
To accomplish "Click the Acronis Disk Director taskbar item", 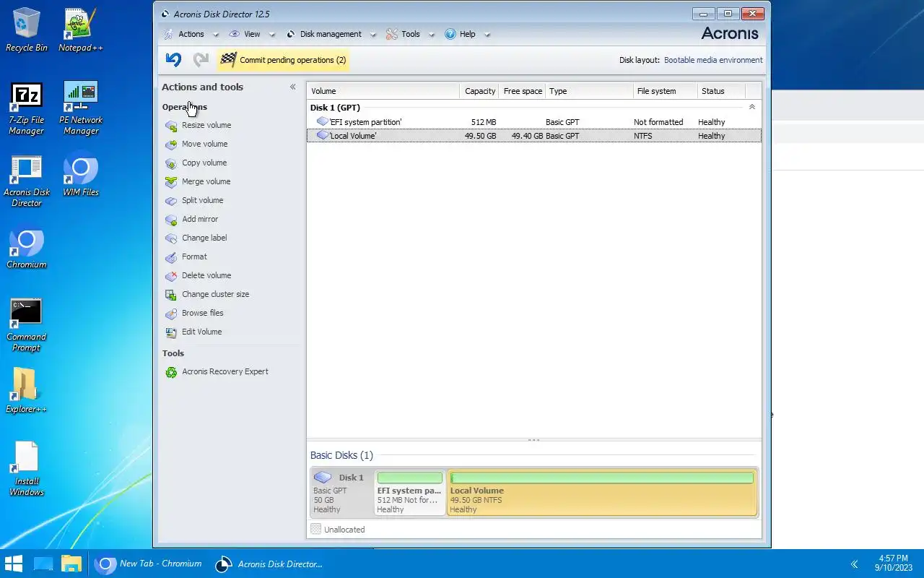I will (x=270, y=564).
